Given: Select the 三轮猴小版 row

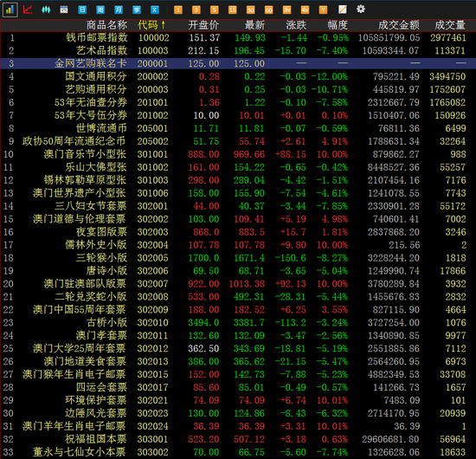Looking at the screenshot, I should (x=238, y=258).
